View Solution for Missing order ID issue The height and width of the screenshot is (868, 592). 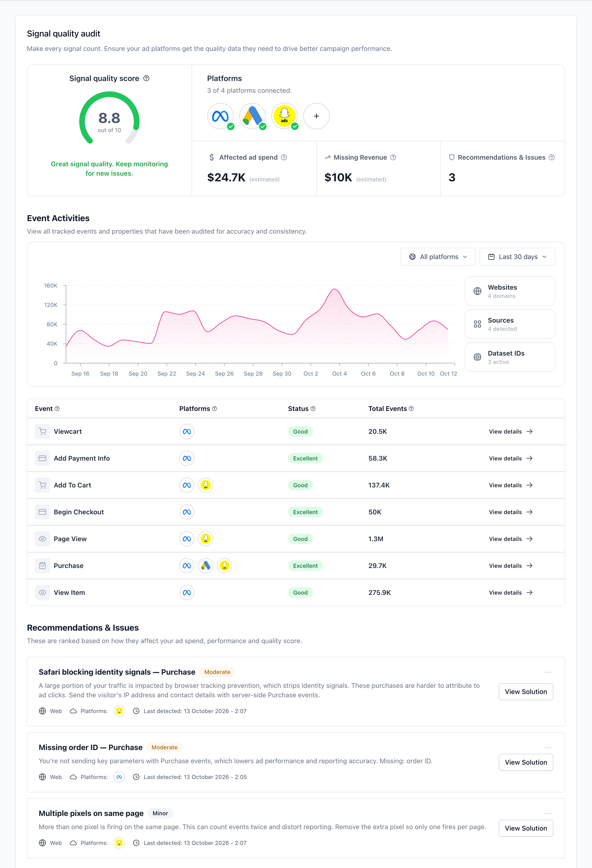pos(526,762)
